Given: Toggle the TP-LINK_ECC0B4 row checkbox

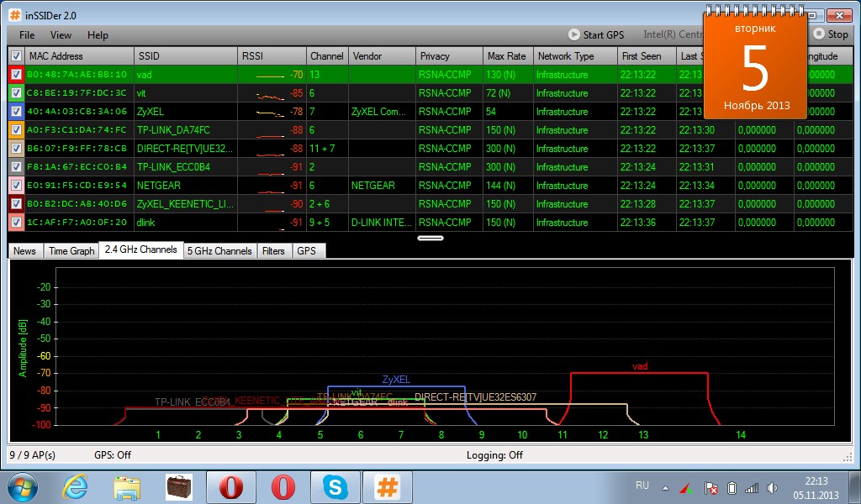Looking at the screenshot, I should pos(17,166).
